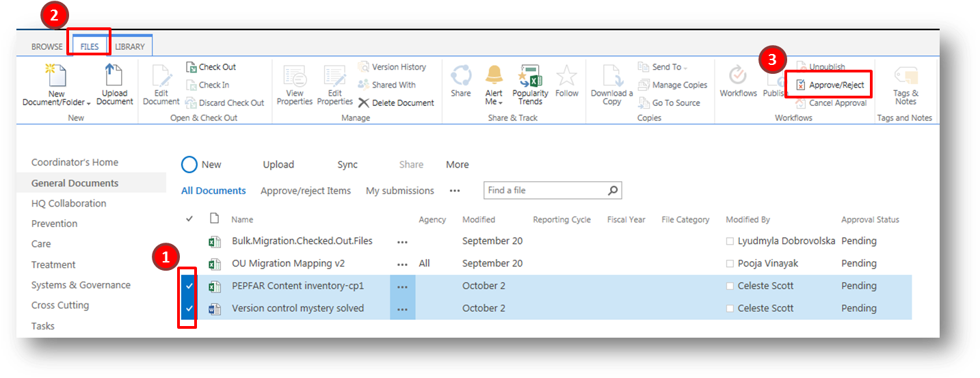Open HQ Collaboration in the sidebar

(69, 203)
